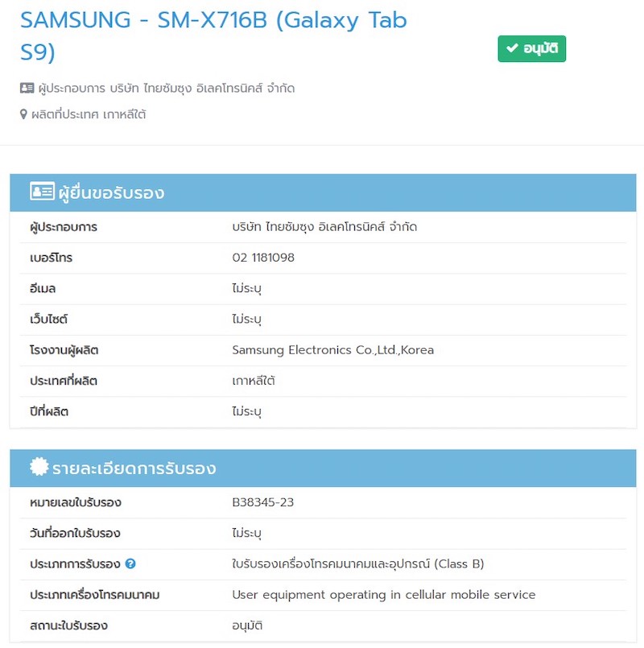Click the location pin icon near ผลิตที่ประเทศ
The height and width of the screenshot is (648, 644).
pos(23,114)
